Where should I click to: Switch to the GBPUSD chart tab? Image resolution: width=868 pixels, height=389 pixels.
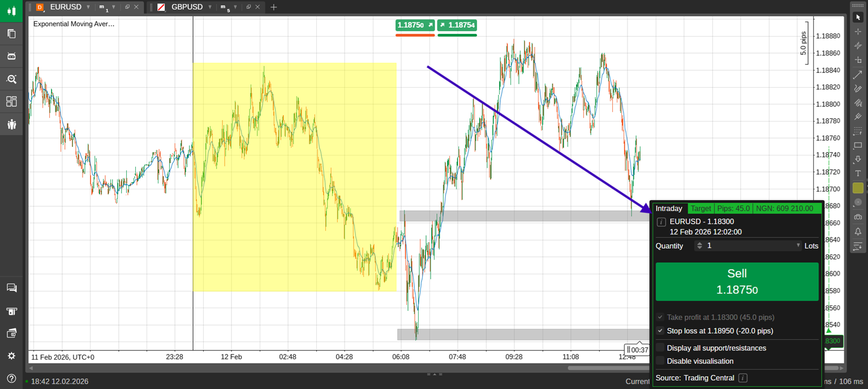click(186, 7)
